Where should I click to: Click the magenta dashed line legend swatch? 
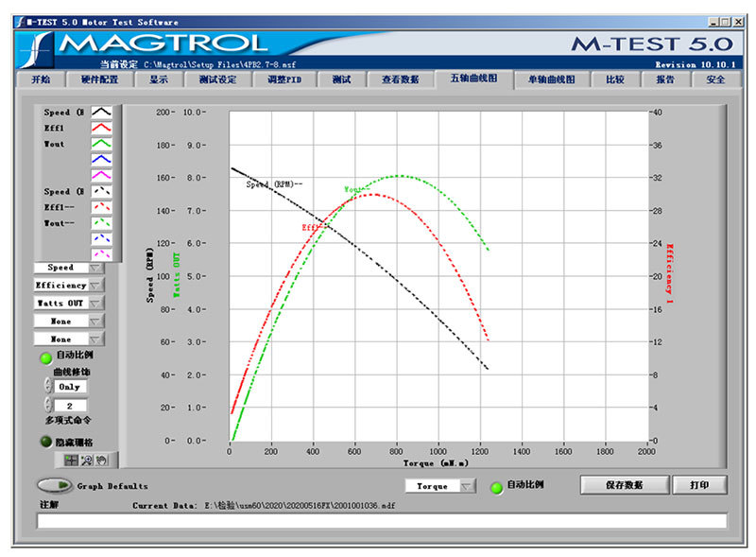click(101, 254)
